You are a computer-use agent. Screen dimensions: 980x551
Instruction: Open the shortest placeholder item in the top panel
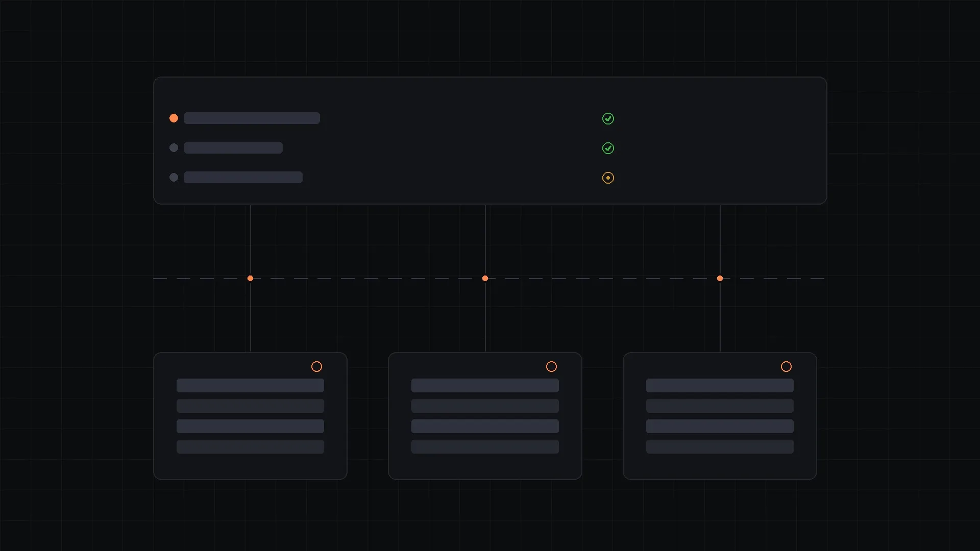[233, 148]
